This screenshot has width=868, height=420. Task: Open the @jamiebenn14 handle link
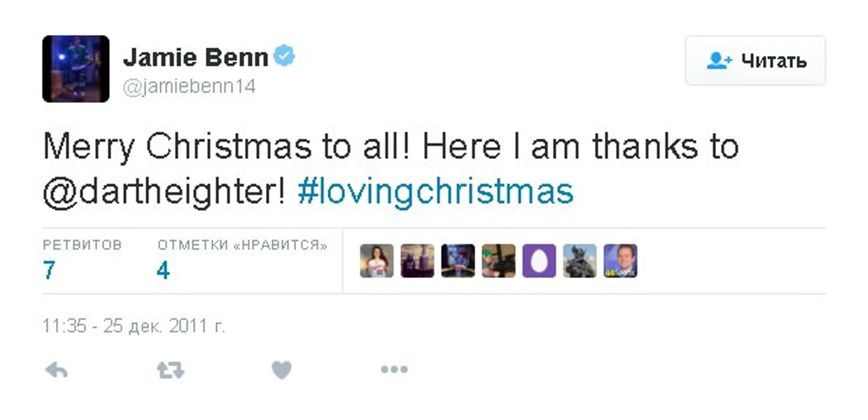coord(189,87)
